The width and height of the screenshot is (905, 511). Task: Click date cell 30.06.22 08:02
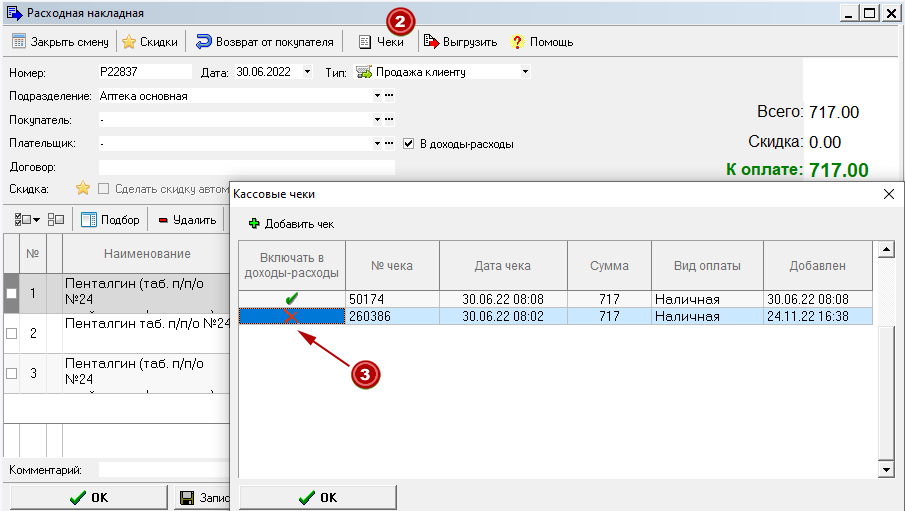point(503,316)
